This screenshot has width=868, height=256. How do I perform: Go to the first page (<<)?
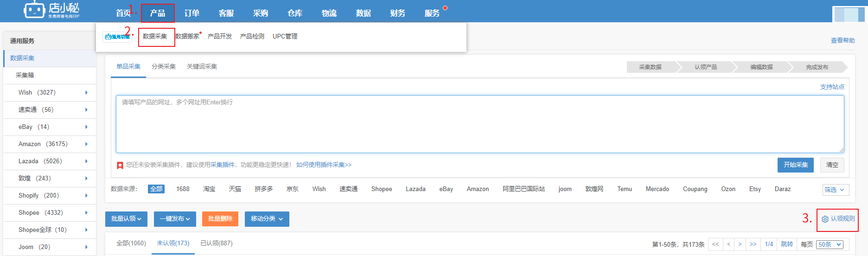[715, 244]
